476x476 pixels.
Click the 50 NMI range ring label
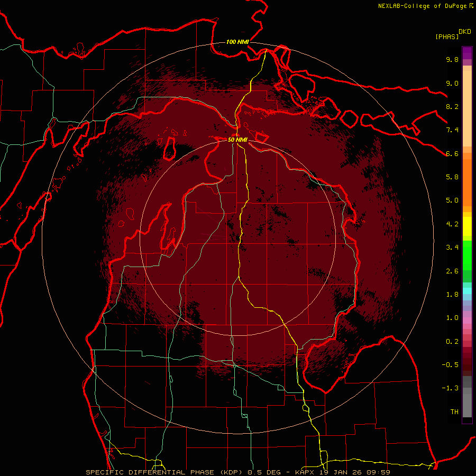pos(237,140)
